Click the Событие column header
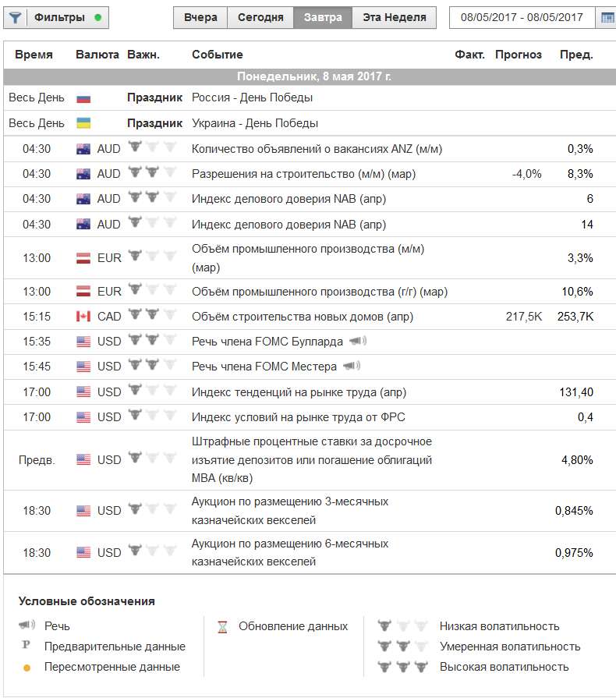616x698 pixels. [218, 55]
